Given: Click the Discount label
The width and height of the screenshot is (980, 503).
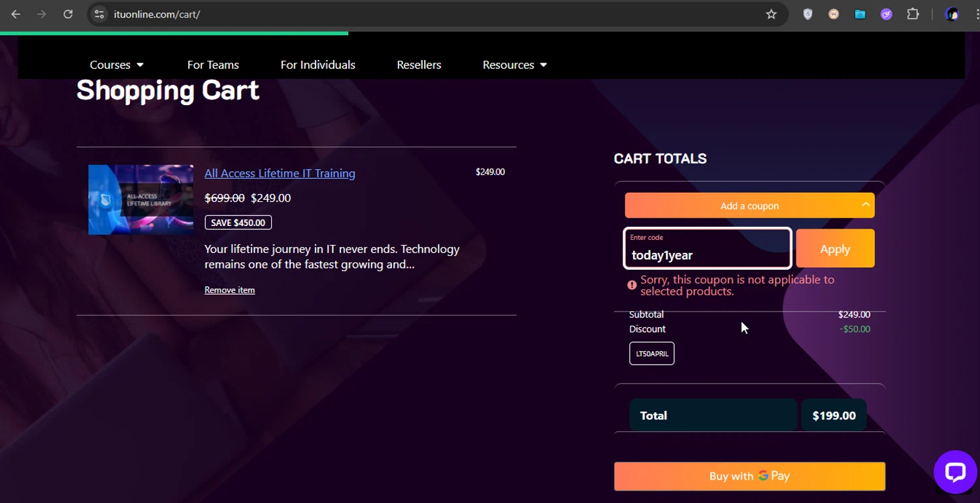Looking at the screenshot, I should pyautogui.click(x=647, y=329).
